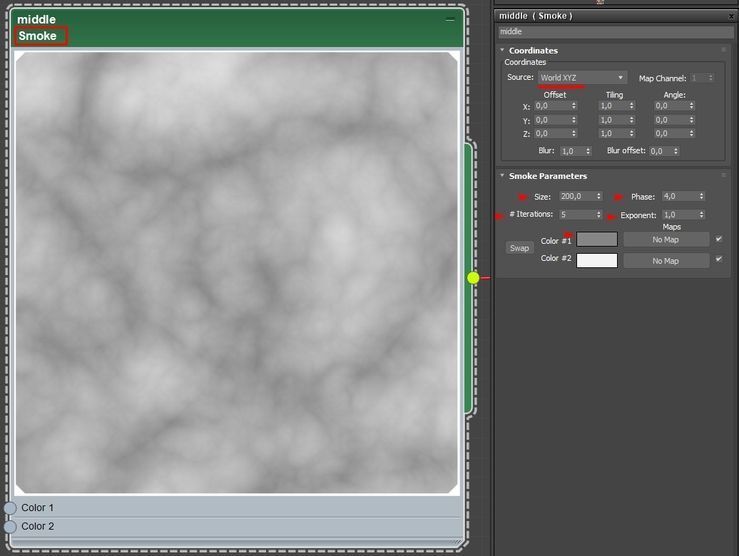
Task: Collapse the Coordinates rollout
Action: [502, 50]
